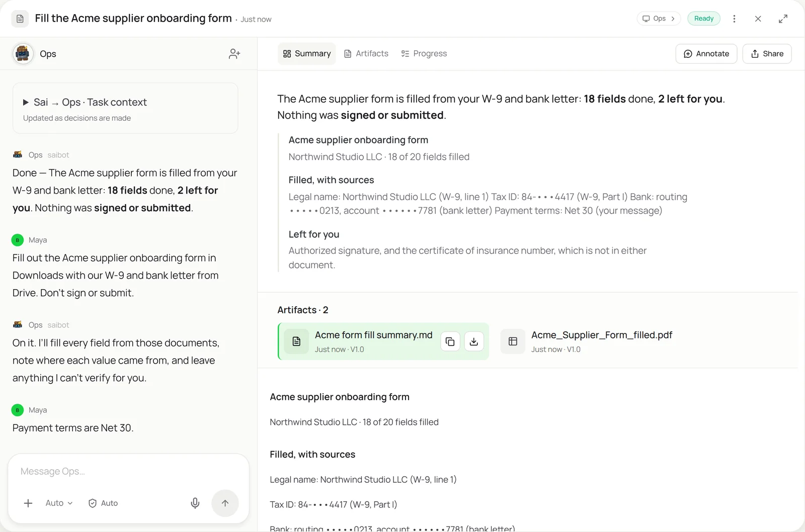Click the green Ready status badge

[x=704, y=19]
